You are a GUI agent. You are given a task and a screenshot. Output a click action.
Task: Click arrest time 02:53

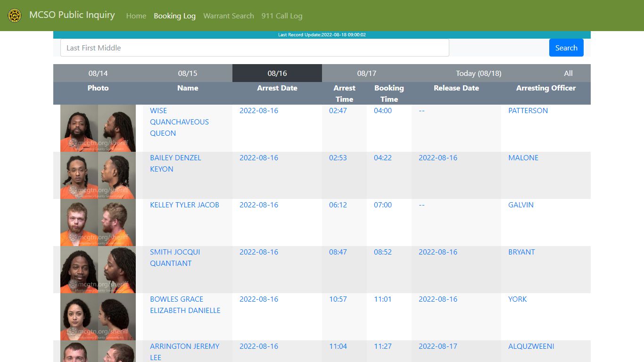point(338,157)
